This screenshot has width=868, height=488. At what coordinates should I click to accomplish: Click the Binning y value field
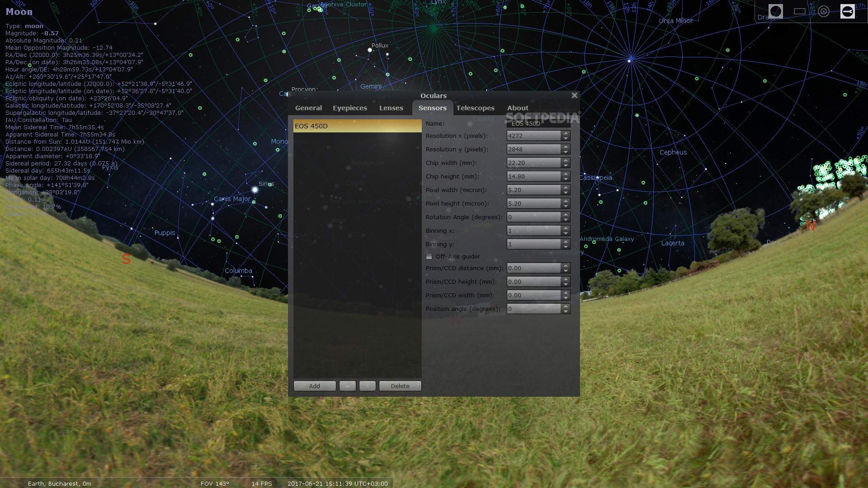tap(534, 244)
